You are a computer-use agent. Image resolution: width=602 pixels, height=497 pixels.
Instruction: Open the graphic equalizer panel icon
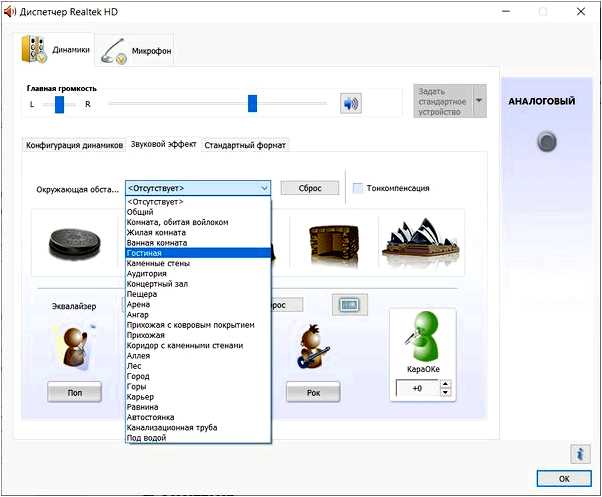350,305
